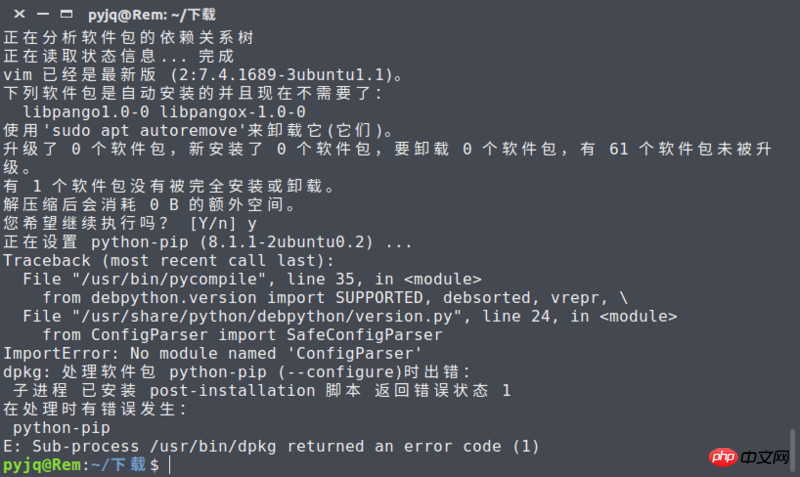Click the lone python-pip line near bottom
The image size is (800, 477).
click(58, 427)
